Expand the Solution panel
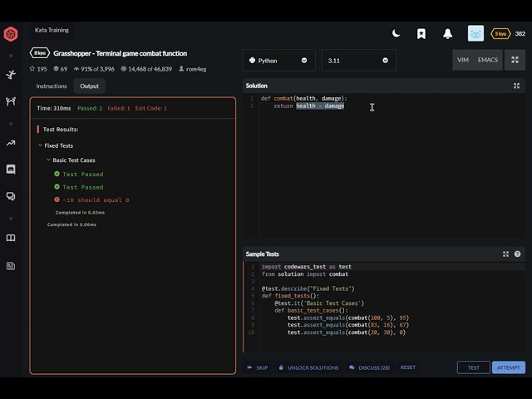The image size is (532, 399). pyautogui.click(x=516, y=86)
